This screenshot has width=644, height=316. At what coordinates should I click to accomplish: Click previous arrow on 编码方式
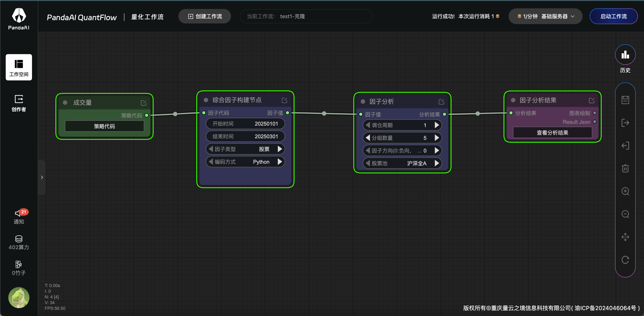pyautogui.click(x=211, y=162)
